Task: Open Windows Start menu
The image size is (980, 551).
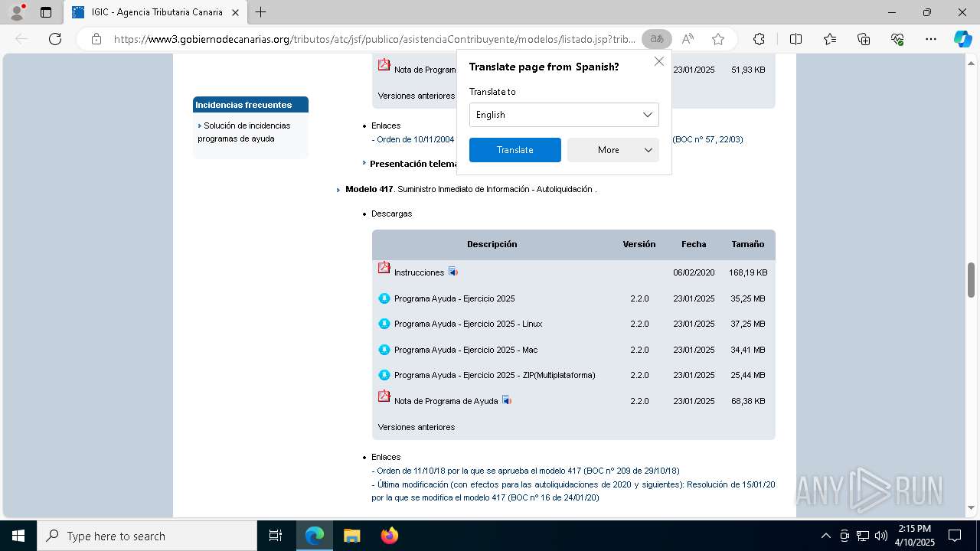Action: [x=18, y=536]
